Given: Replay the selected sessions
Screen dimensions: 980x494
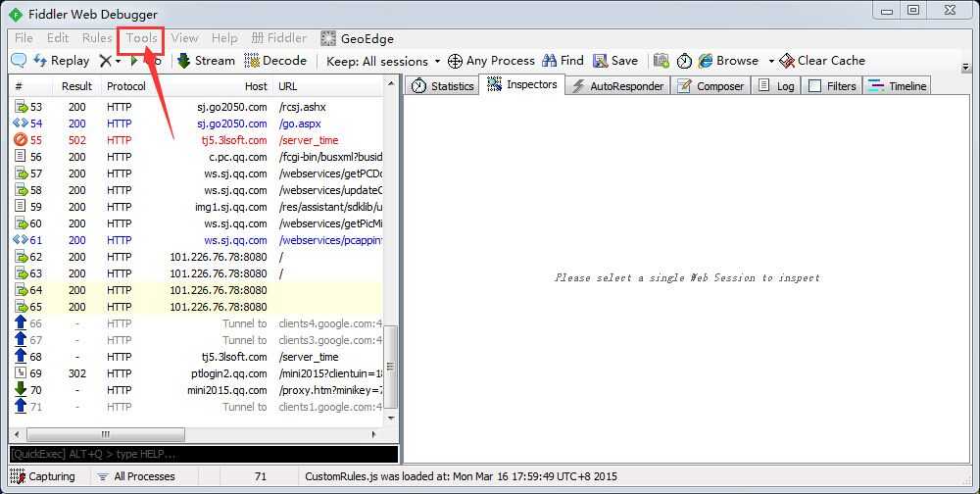Looking at the screenshot, I should [61, 61].
